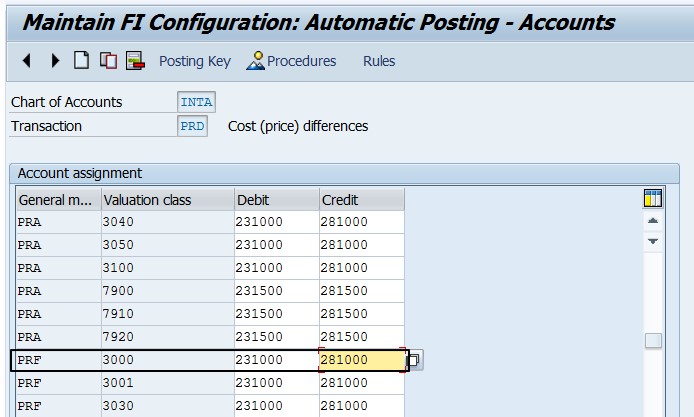Go to next entry with right arrow
The height and width of the screenshot is (417, 694).
pos(55,60)
